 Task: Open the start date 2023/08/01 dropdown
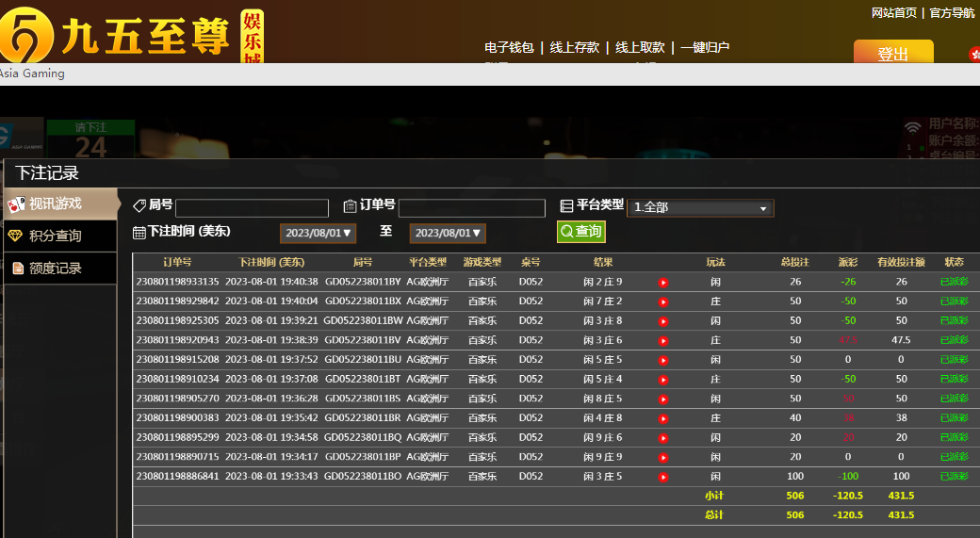(x=318, y=233)
